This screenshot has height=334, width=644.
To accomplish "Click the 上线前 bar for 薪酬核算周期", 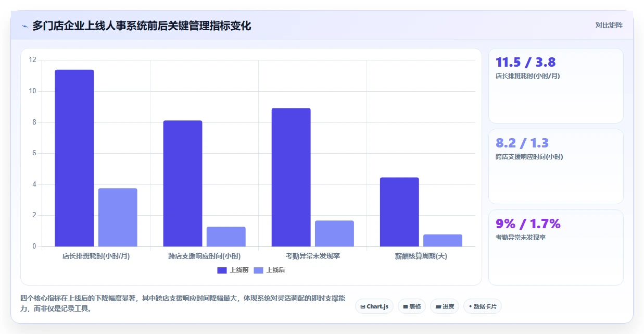I will (x=399, y=212).
